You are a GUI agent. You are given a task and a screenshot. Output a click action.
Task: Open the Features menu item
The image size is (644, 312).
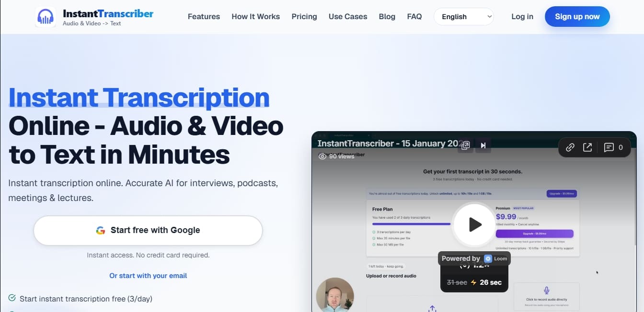pyautogui.click(x=204, y=17)
